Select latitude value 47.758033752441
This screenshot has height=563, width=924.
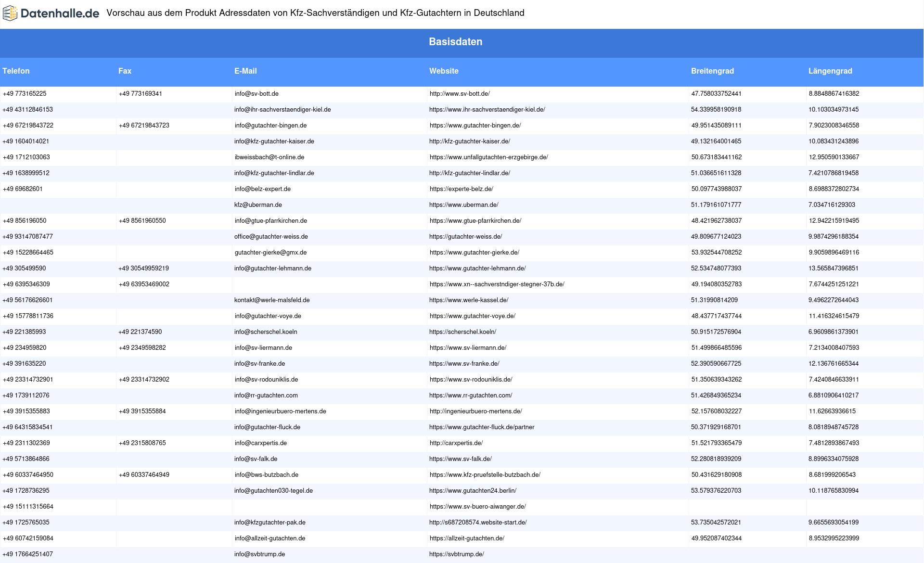click(717, 94)
